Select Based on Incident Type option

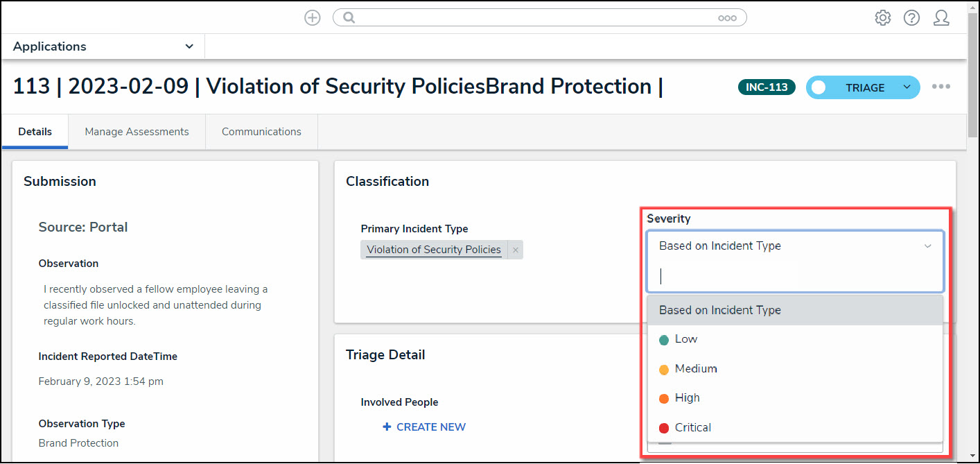tap(719, 310)
